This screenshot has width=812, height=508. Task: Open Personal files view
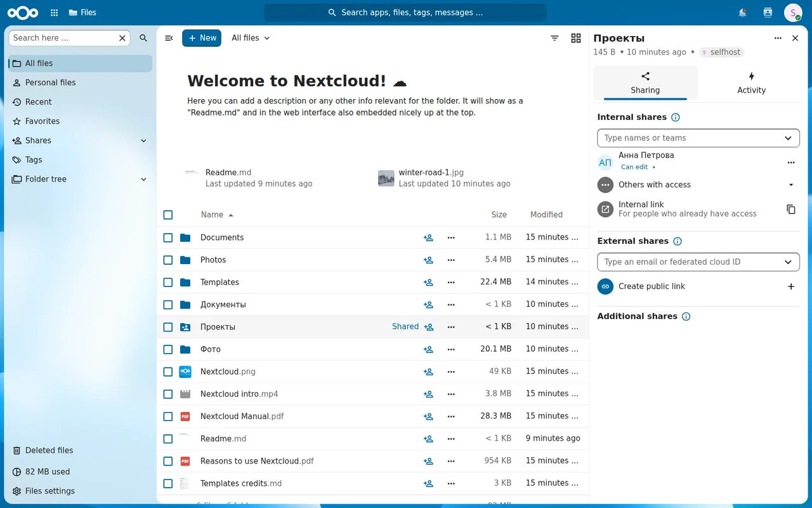click(x=80, y=83)
